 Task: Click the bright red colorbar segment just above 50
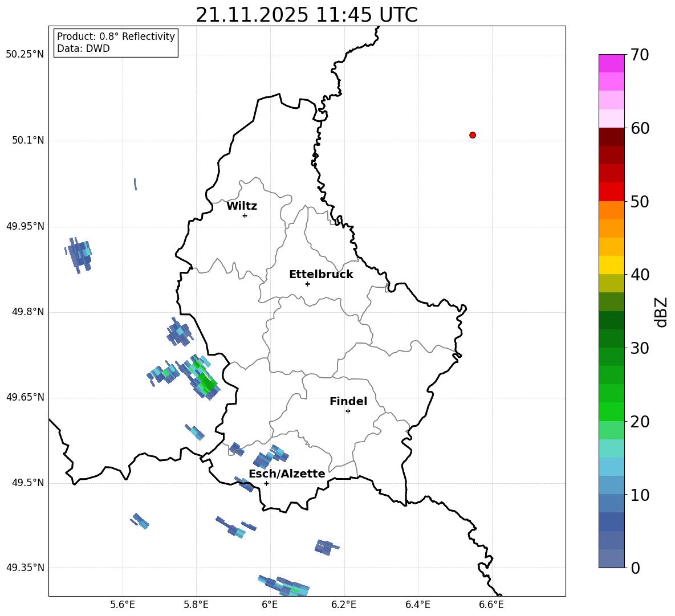pyautogui.click(x=611, y=192)
